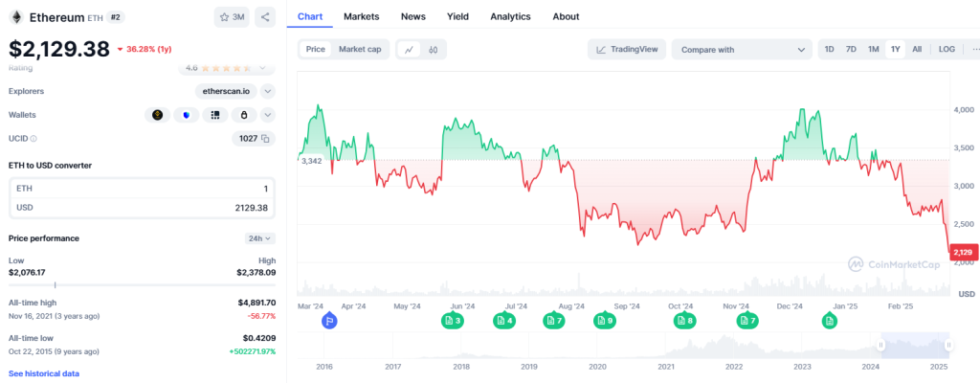Open the padlock wallet icon

click(244, 115)
